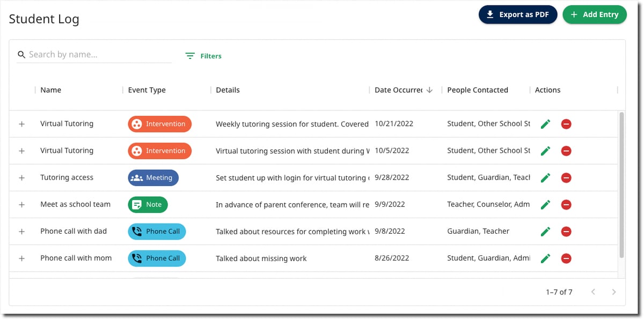Screen dimensions: 644x320
Task: Click the search magnifier icon
Action: tap(21, 54)
